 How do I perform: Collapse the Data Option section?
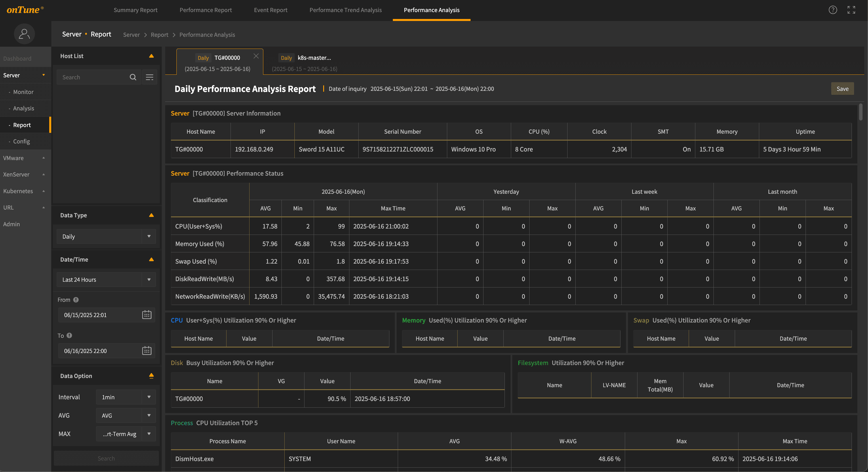tap(151, 376)
